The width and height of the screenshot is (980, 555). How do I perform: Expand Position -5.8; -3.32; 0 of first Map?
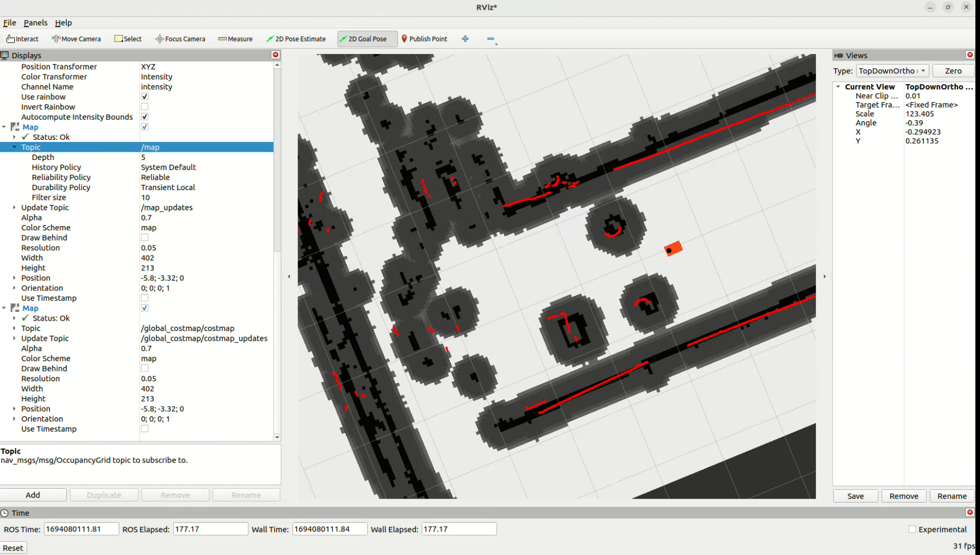pos(14,278)
